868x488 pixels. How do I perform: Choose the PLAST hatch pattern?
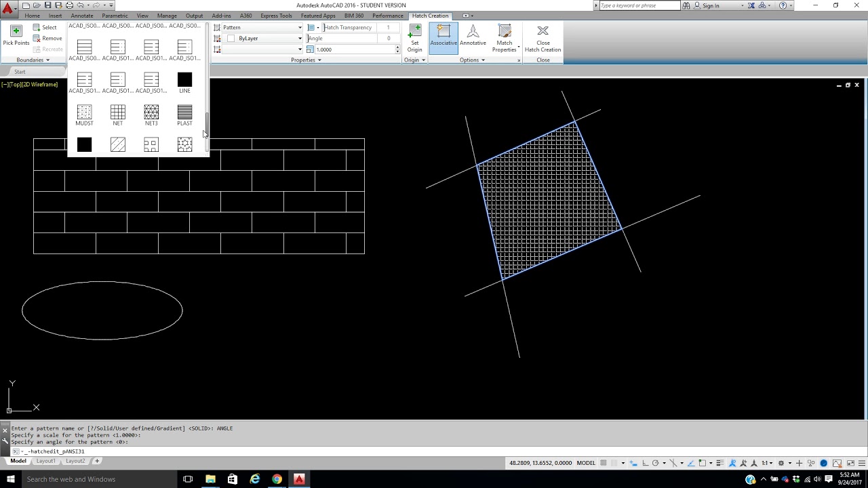coord(184,115)
